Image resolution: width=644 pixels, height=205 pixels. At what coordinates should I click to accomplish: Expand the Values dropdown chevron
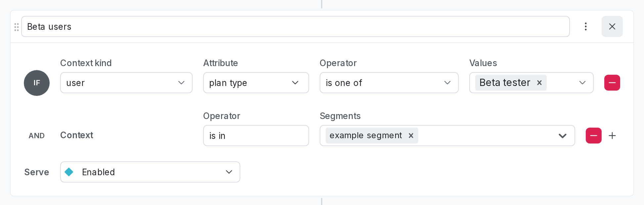582,83
